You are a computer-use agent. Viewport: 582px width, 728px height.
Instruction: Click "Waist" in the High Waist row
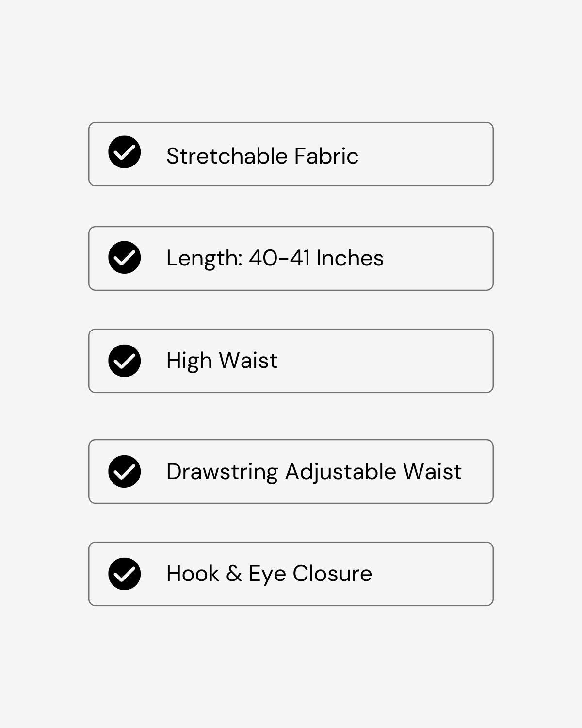[248, 361]
